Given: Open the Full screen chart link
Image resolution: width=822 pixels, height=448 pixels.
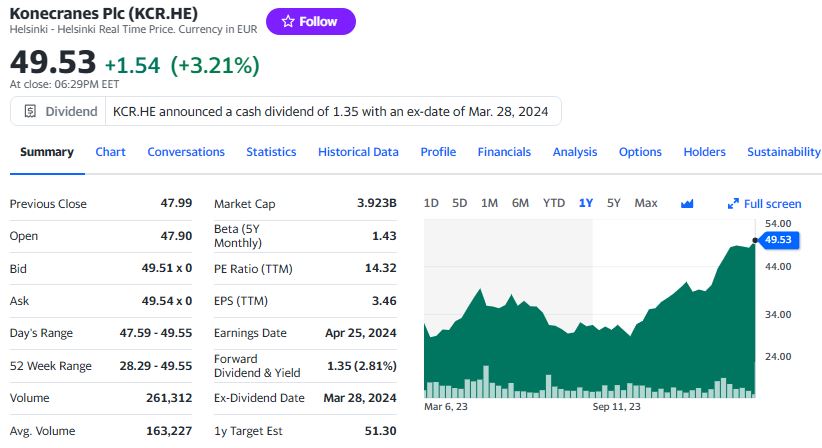Looking at the screenshot, I should pos(772,204).
